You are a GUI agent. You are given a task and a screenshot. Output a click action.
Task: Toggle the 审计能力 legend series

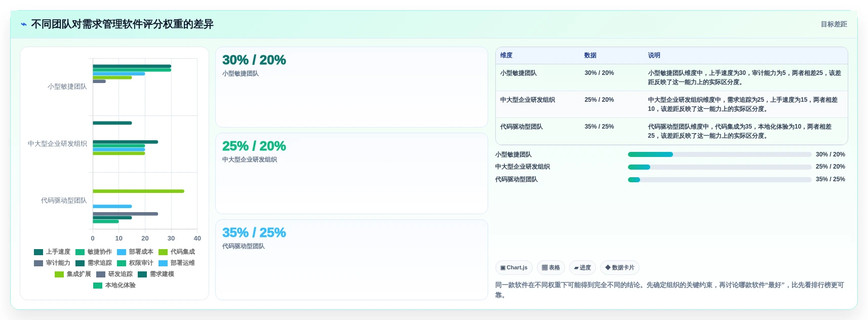pos(52,263)
